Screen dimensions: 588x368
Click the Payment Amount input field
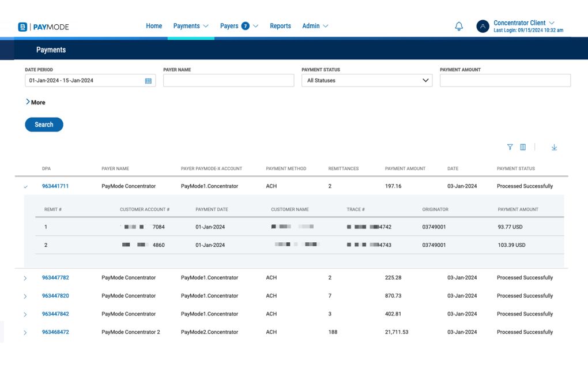click(505, 81)
